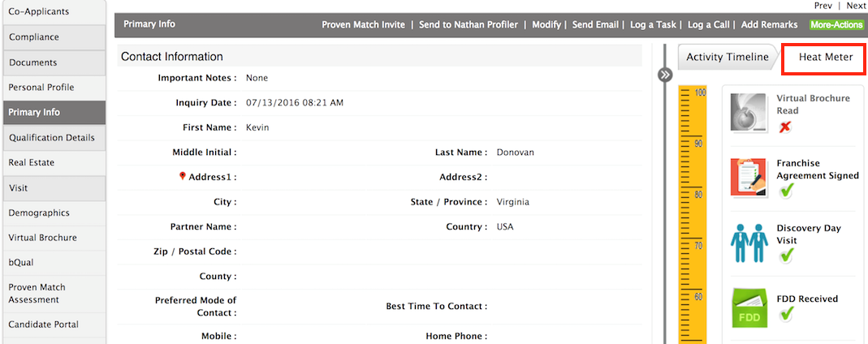Click the Franchise Agreement Signed clipboard icon
Screen dimensions: 868x344
tap(749, 177)
